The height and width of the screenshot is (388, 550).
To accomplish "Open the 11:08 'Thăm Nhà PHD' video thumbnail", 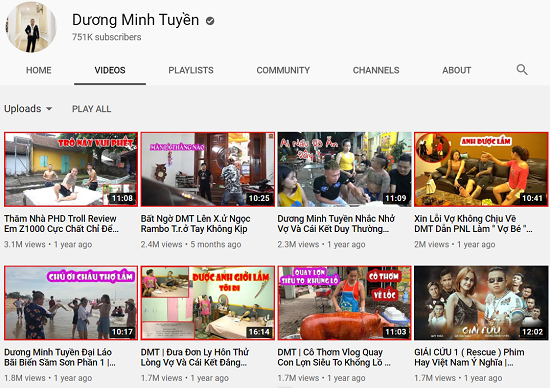I will (x=71, y=169).
